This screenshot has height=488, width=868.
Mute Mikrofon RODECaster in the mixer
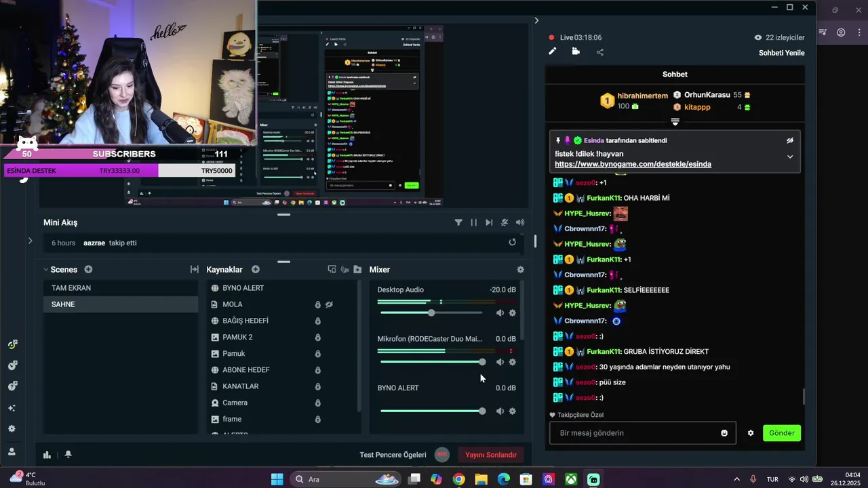[500, 362]
